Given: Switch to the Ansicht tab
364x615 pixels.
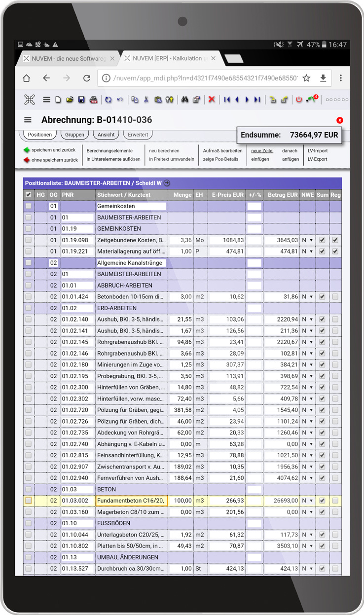Looking at the screenshot, I should (x=106, y=135).
